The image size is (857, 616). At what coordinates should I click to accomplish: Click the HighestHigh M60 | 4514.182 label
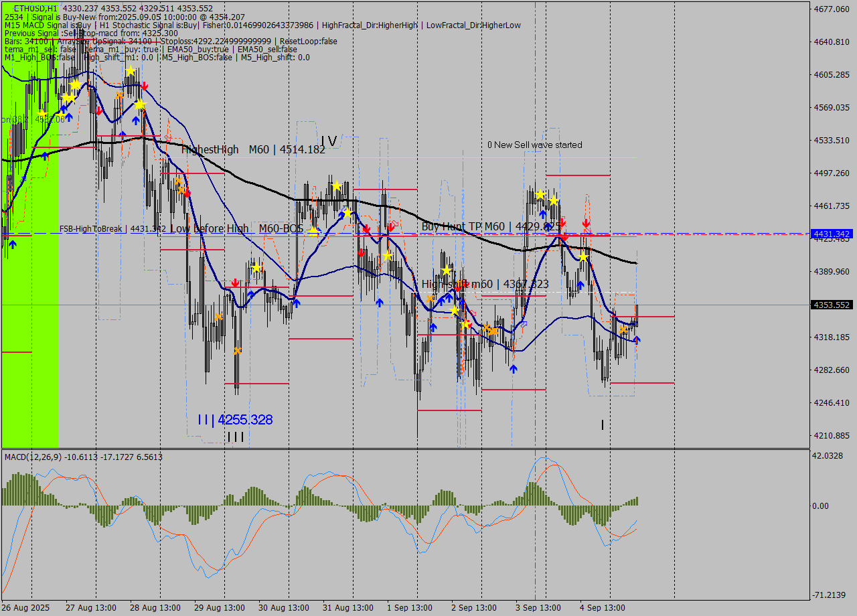253,149
